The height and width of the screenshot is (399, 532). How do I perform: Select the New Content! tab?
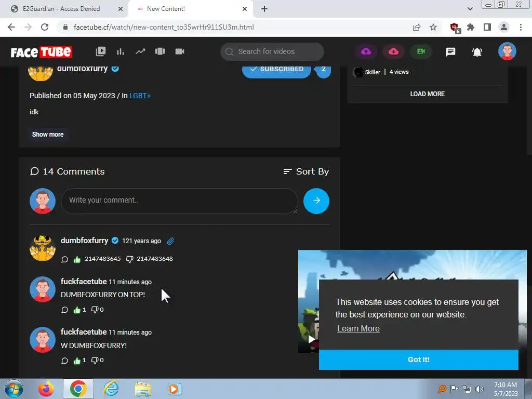click(166, 9)
